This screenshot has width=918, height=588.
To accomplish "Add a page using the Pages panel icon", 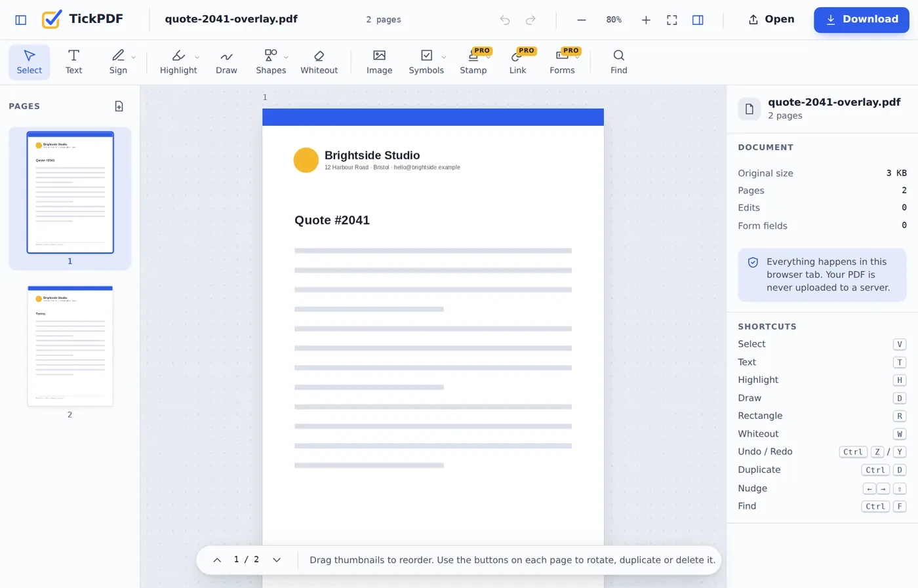I will pos(119,106).
